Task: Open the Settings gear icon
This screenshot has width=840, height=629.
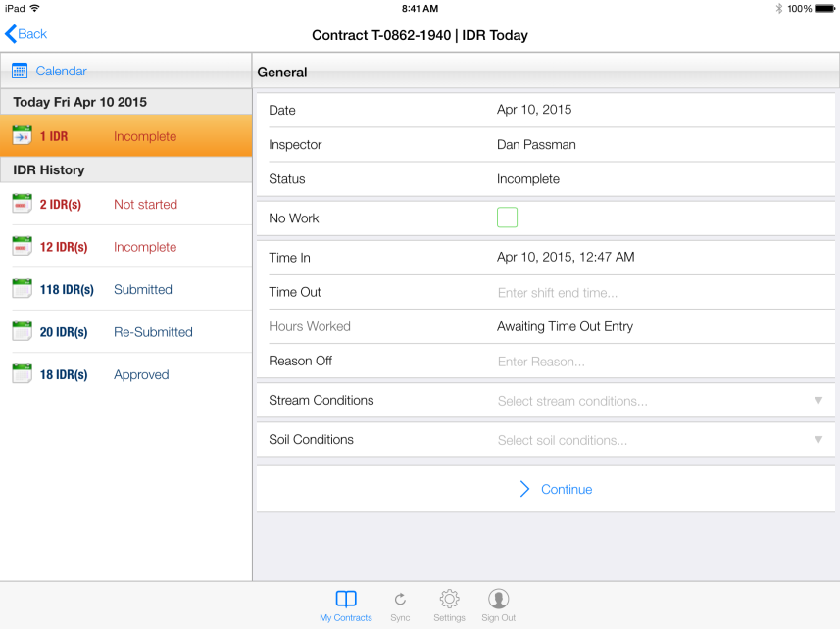Action: [x=449, y=600]
